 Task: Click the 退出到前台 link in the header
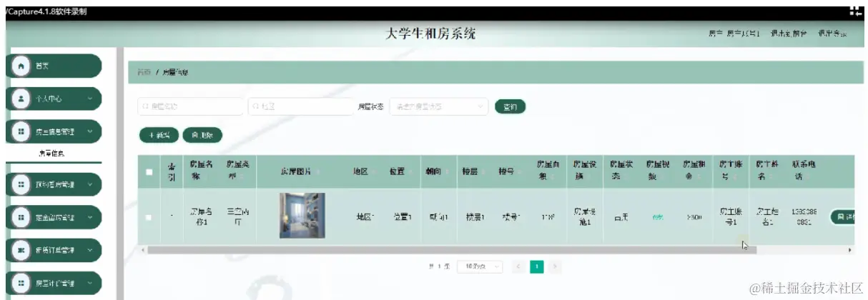[789, 34]
